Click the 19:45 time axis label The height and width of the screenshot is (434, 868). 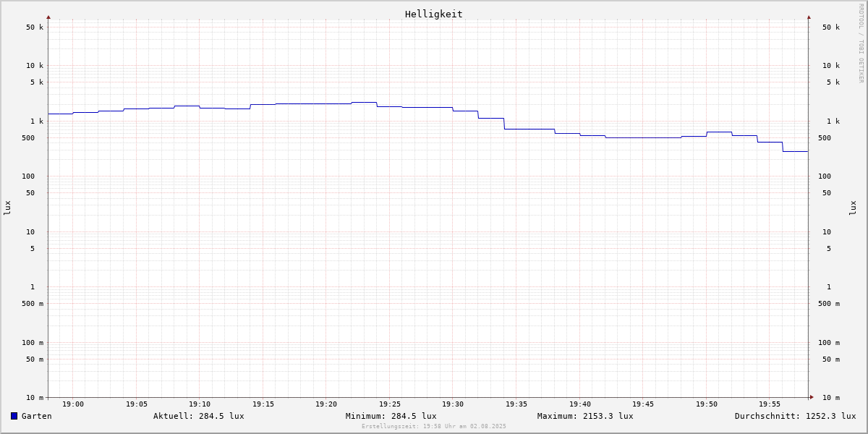pos(643,404)
